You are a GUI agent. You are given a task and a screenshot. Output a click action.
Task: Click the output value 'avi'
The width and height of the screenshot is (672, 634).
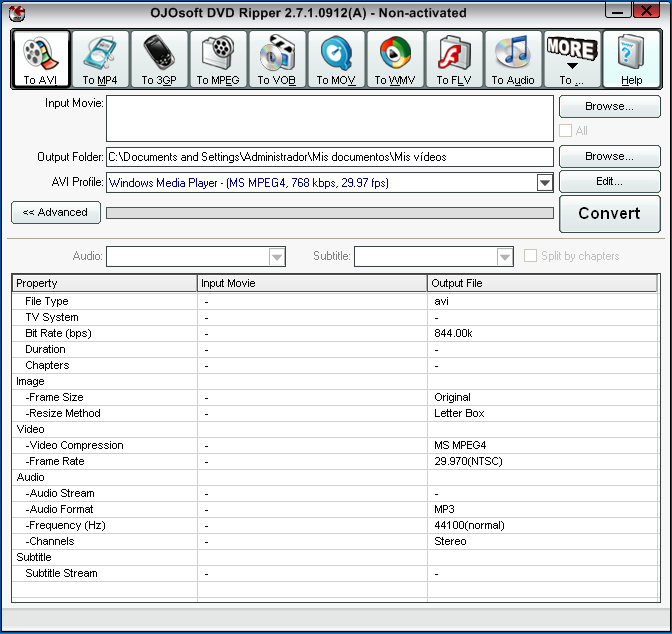[441, 302]
